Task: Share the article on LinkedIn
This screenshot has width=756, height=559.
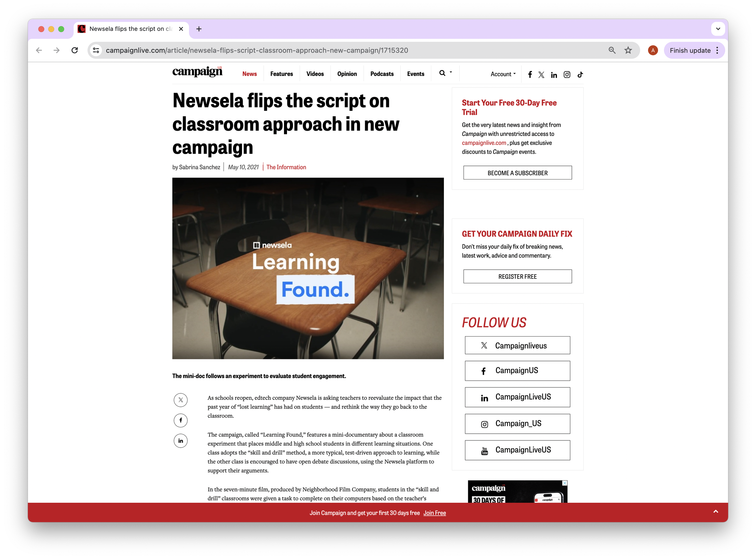Action: [x=181, y=441]
